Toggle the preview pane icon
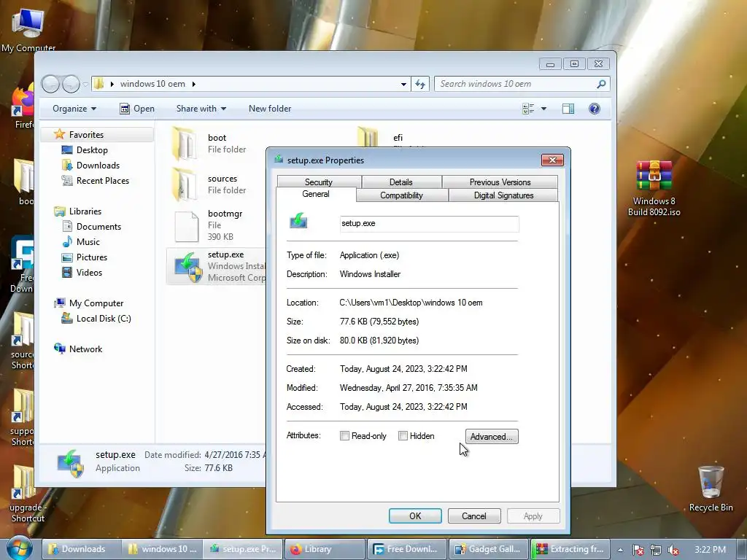 [x=568, y=109]
